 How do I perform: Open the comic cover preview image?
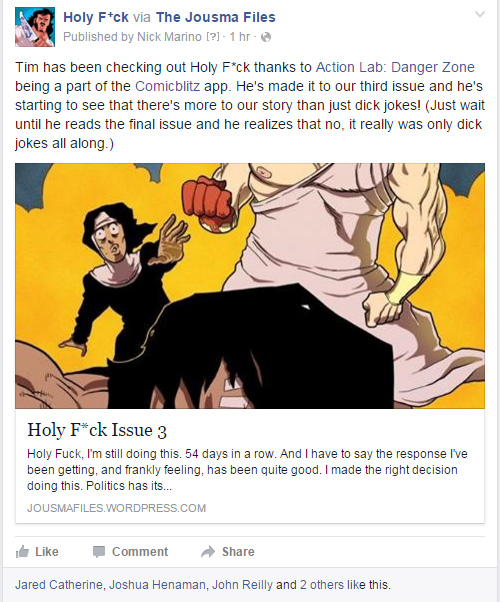coord(250,286)
